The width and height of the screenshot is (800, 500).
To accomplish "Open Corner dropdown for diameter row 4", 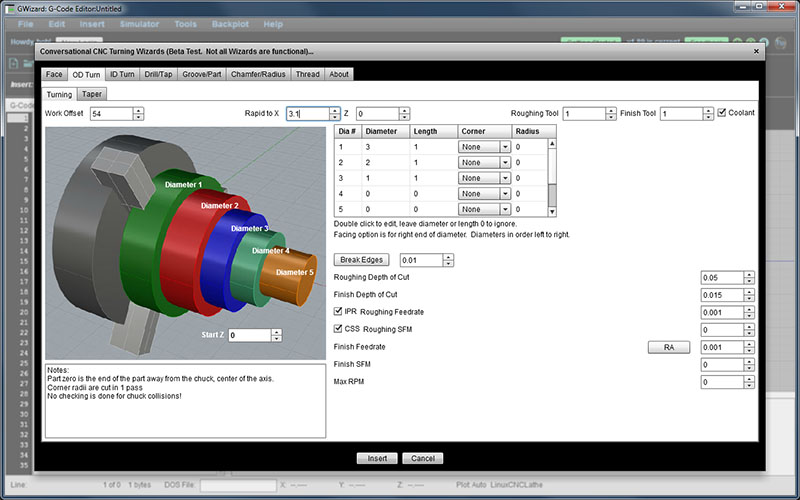I will point(484,194).
